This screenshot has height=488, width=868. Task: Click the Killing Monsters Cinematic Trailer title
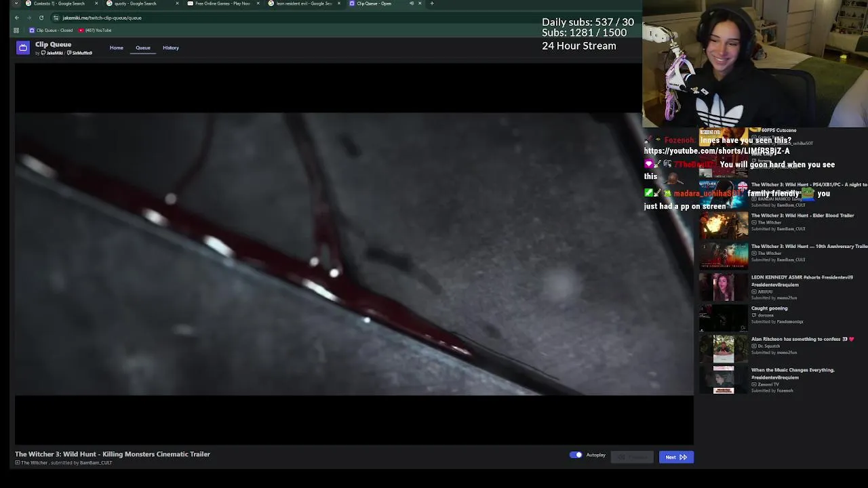point(113,454)
